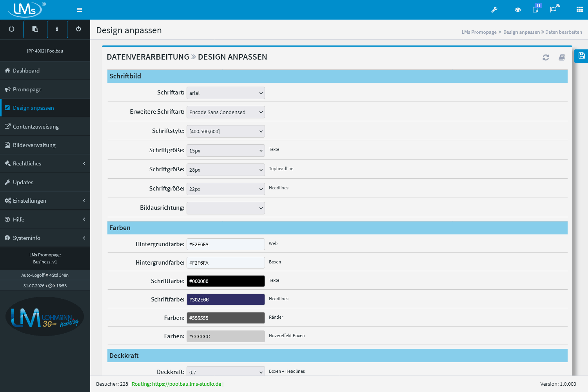The width and height of the screenshot is (588, 392).
Task: Click the info icon in sidebar top
Action: point(57,29)
